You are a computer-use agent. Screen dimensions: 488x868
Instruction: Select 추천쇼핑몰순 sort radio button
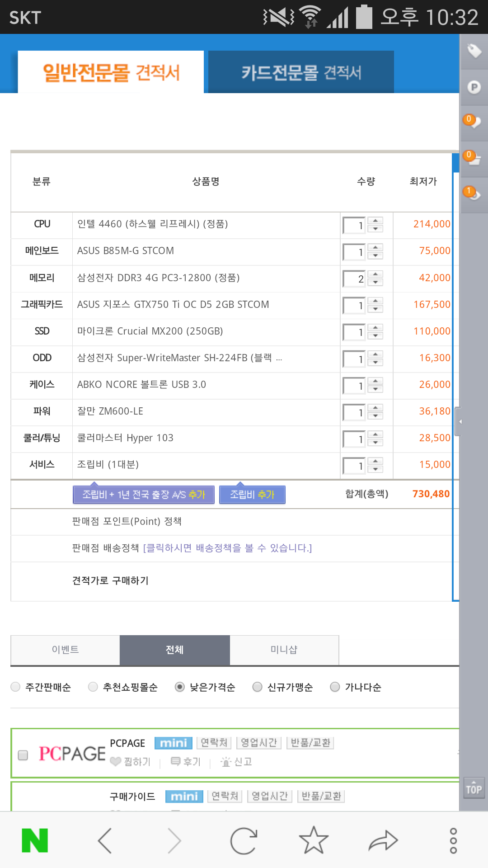pyautogui.click(x=93, y=687)
